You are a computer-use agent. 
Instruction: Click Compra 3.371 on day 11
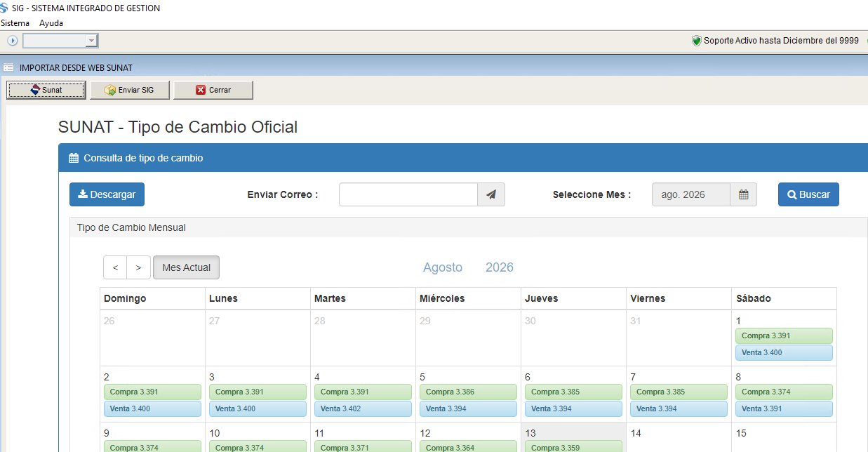(363, 446)
